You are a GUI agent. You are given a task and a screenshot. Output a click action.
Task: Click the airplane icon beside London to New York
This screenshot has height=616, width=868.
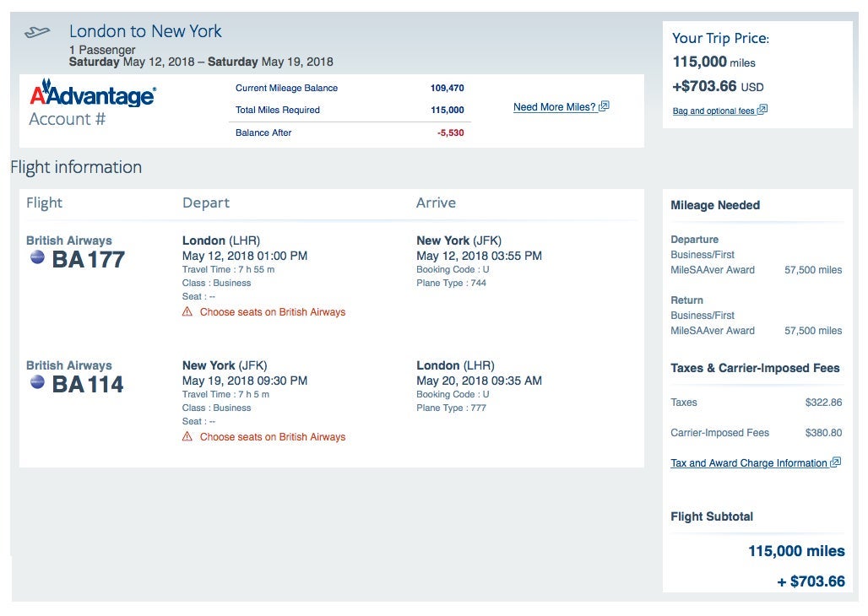point(37,33)
